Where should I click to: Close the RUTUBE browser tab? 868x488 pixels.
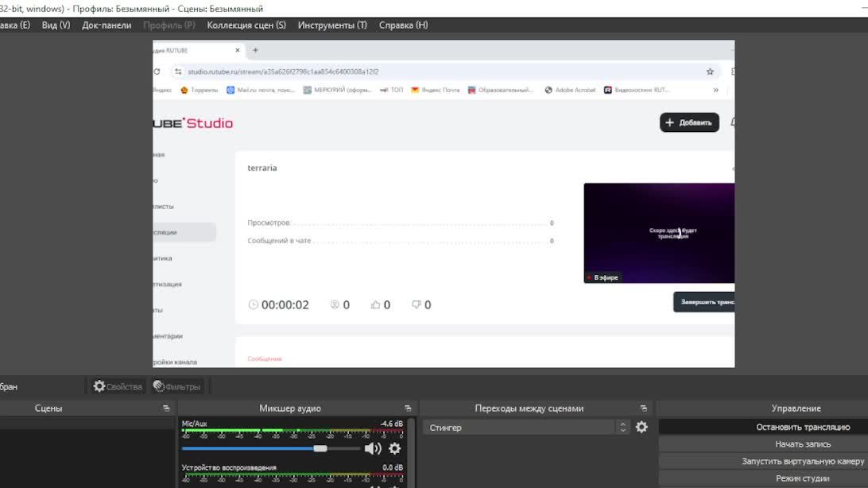click(x=238, y=50)
